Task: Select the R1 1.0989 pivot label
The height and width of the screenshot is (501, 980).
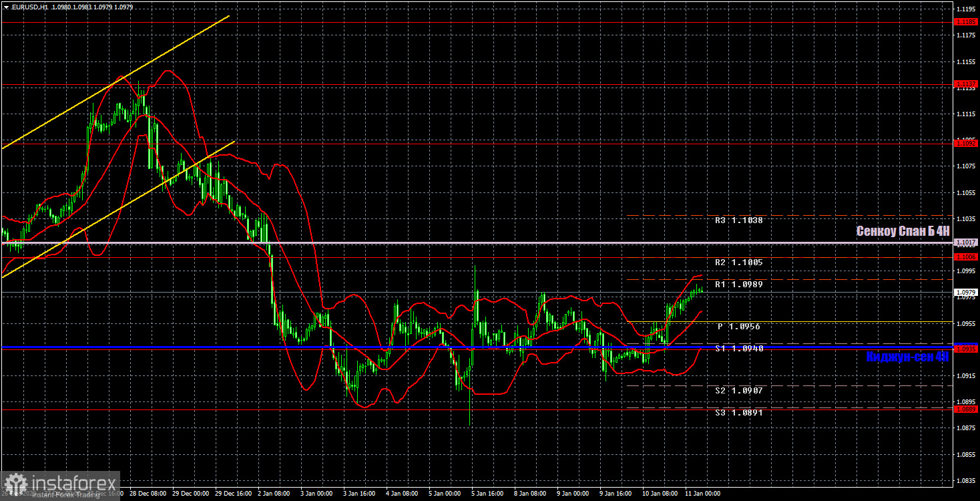Action: point(739,284)
